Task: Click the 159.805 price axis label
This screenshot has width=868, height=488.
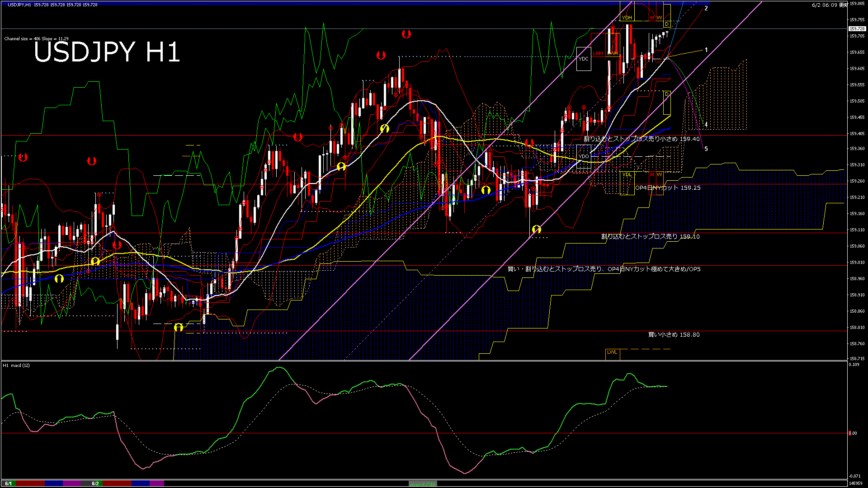Action: pyautogui.click(x=857, y=3)
